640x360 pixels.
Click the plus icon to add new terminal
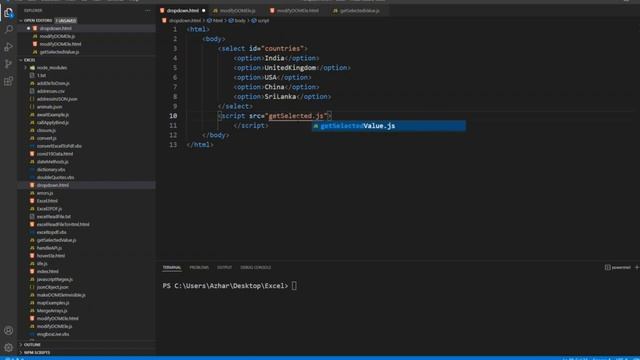636,267
